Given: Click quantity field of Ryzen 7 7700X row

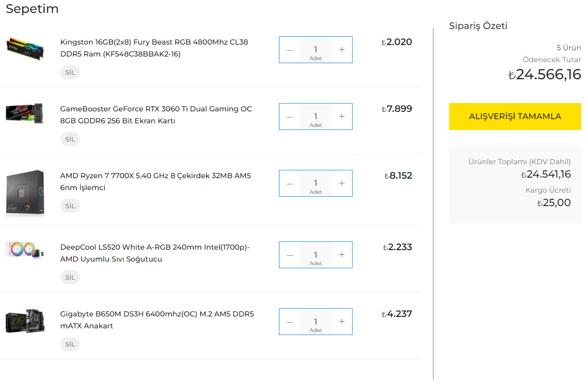Looking at the screenshot, I should 316,183.
